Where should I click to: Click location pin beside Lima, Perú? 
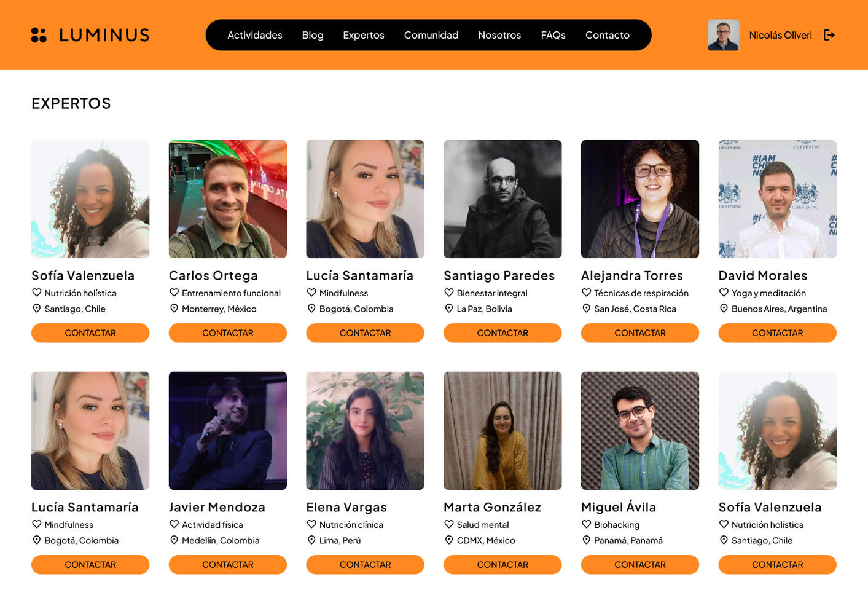[x=311, y=540]
